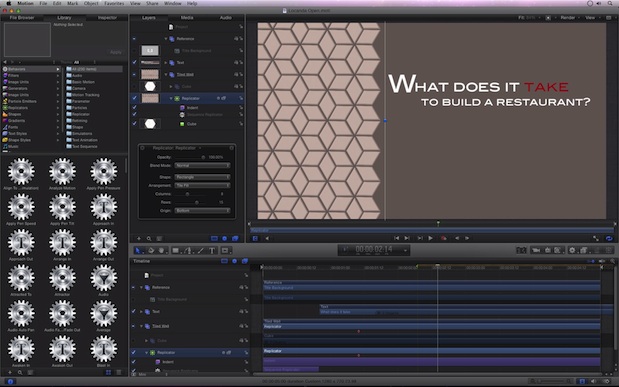This screenshot has width=619, height=387.
Task: Open the Favorites menu
Action: click(114, 3)
